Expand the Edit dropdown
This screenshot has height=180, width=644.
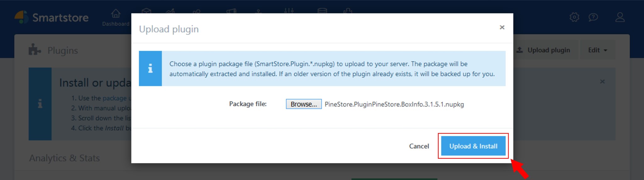click(x=597, y=50)
